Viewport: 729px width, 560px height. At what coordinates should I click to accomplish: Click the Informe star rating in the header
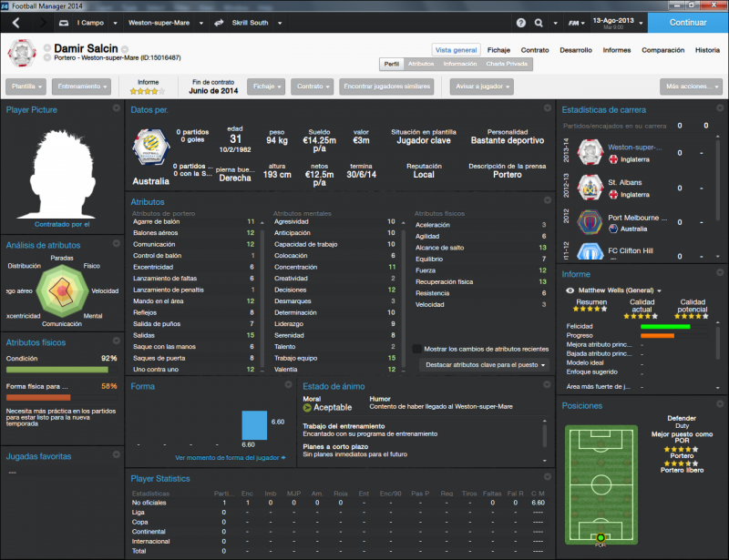[x=148, y=92]
